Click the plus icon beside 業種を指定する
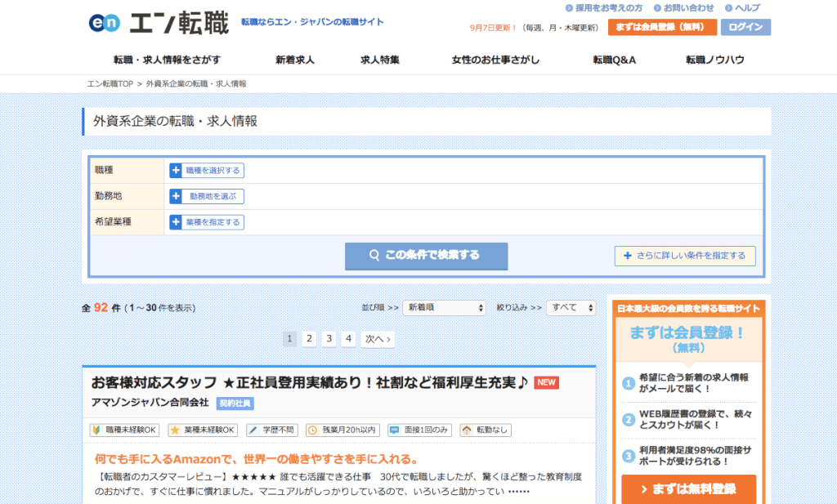Screen dimensions: 837x504 [176, 222]
